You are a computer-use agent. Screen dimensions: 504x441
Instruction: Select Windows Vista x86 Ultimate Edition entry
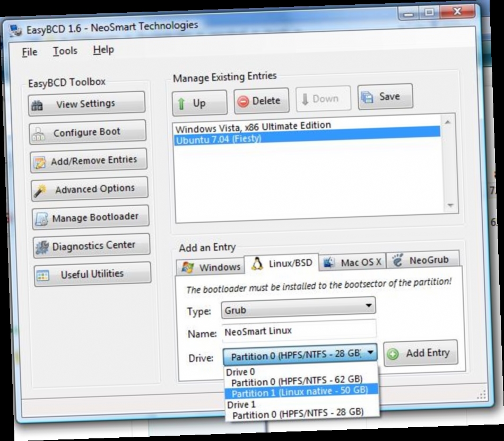[x=253, y=127]
